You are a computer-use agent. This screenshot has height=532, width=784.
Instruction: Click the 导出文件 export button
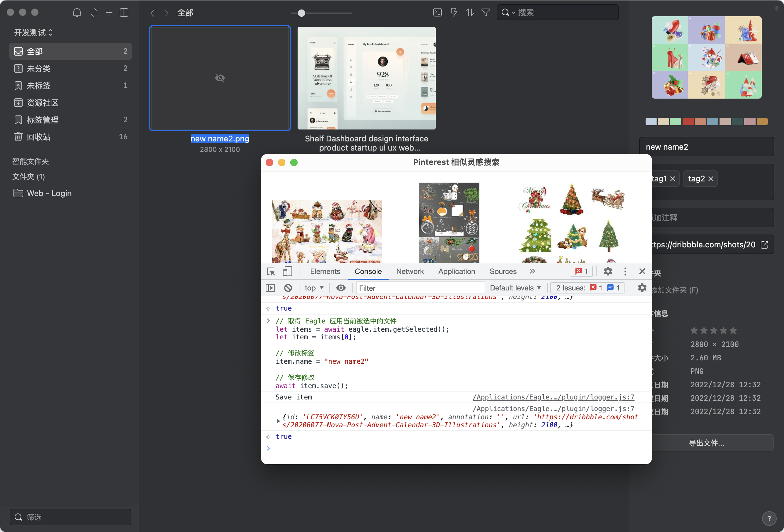[706, 443]
